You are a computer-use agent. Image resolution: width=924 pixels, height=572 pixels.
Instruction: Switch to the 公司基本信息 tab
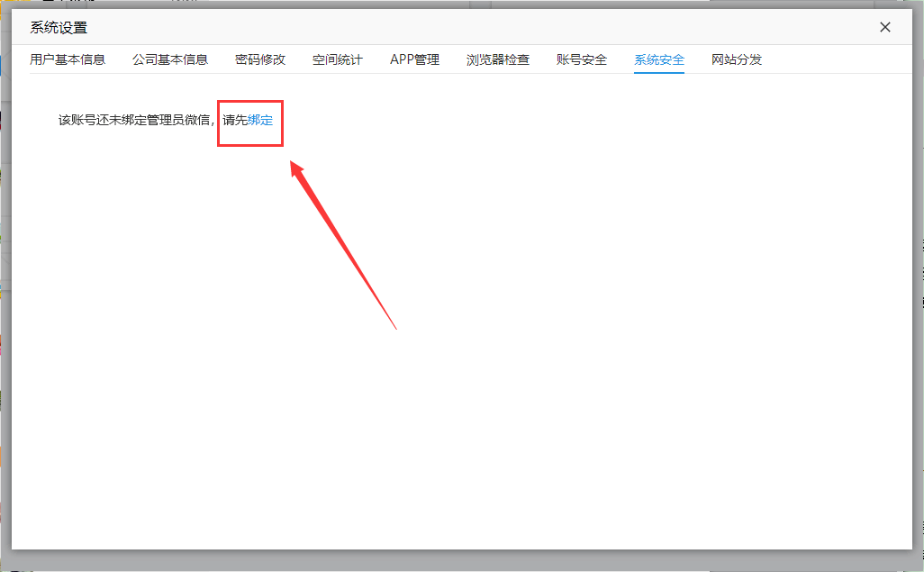(170, 59)
